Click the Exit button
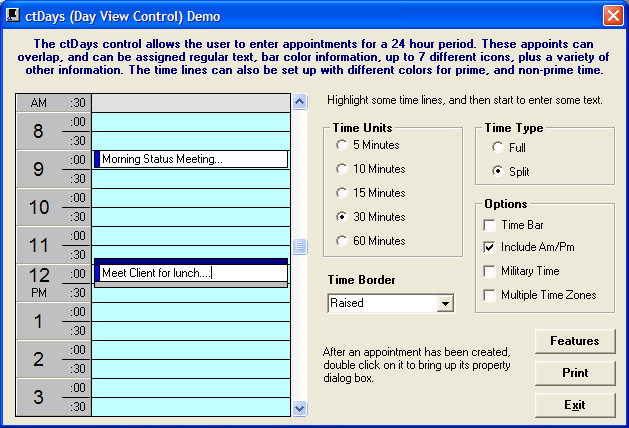The height and width of the screenshot is (428, 629). click(x=575, y=405)
